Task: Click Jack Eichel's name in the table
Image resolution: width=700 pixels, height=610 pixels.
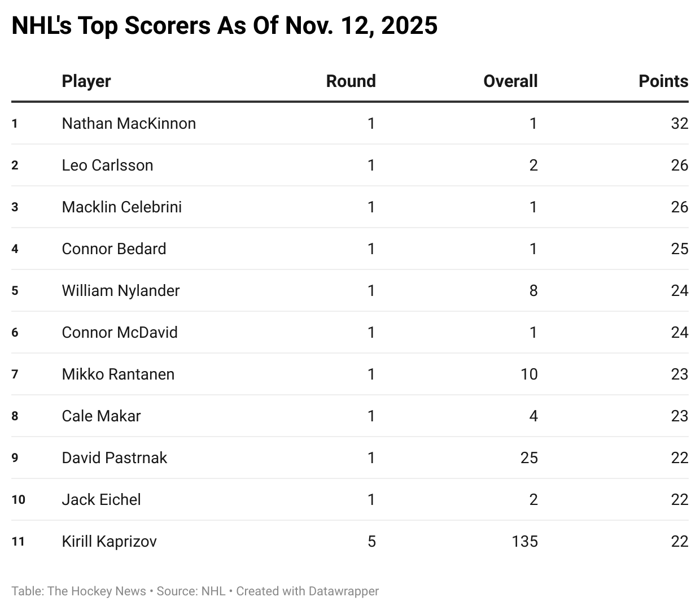Action: 101,500
